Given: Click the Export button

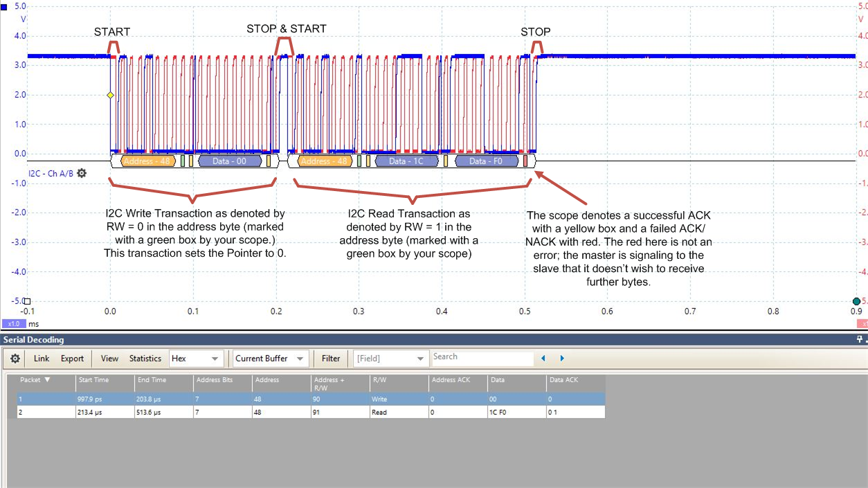Looking at the screenshot, I should point(71,359).
